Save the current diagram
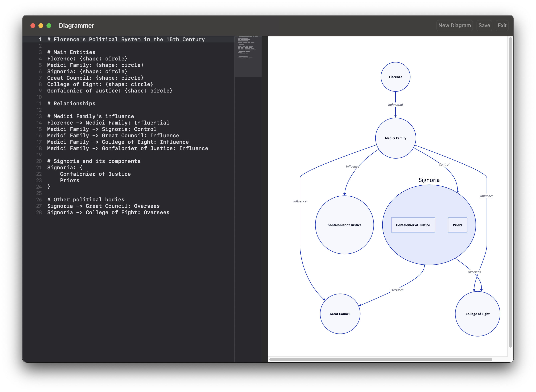 click(x=484, y=25)
